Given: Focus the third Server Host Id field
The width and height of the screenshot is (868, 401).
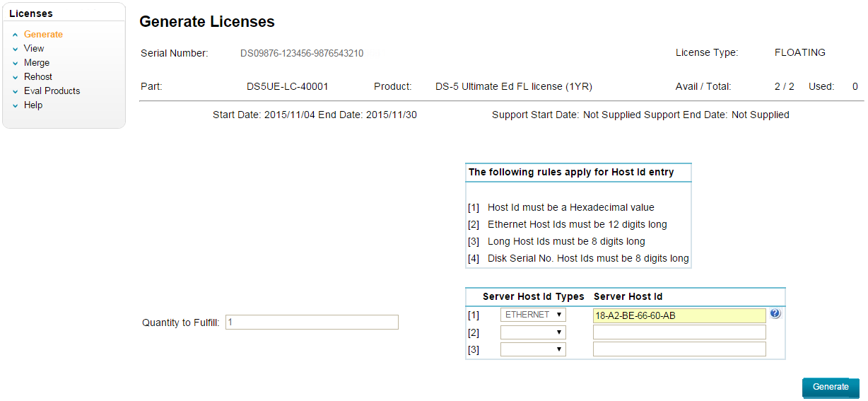Looking at the screenshot, I should pos(679,349).
